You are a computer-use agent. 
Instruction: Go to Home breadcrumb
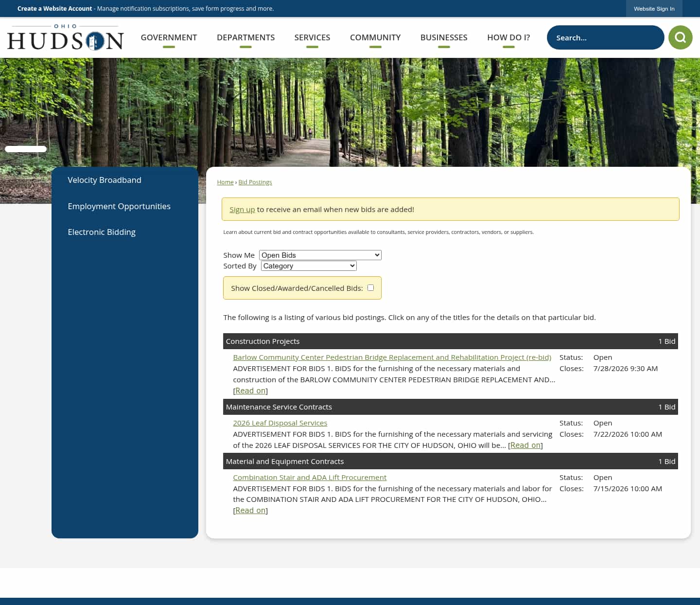(x=225, y=182)
